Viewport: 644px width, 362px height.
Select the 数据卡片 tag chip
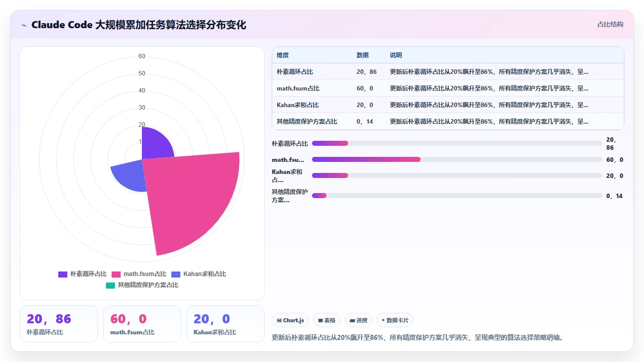tap(395, 320)
